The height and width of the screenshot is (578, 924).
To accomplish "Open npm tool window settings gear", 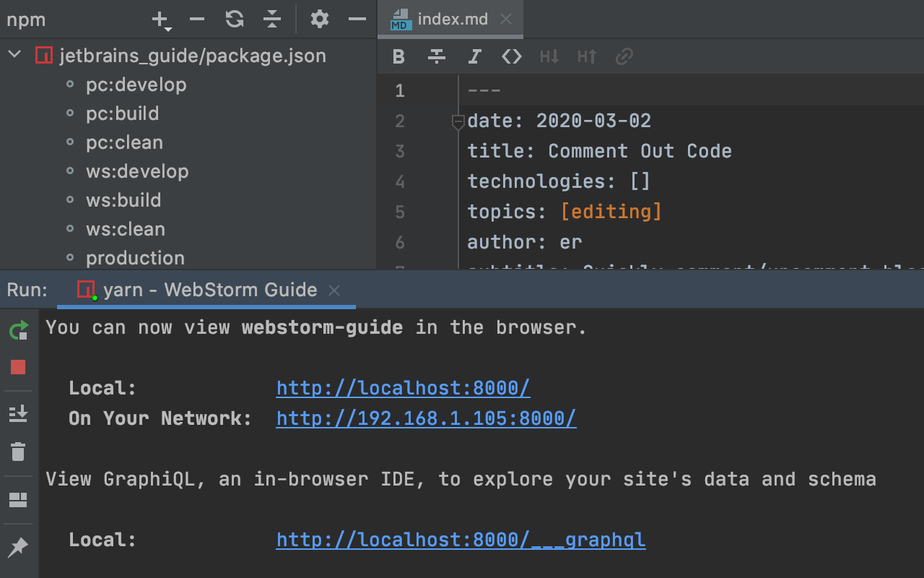I will (x=320, y=20).
